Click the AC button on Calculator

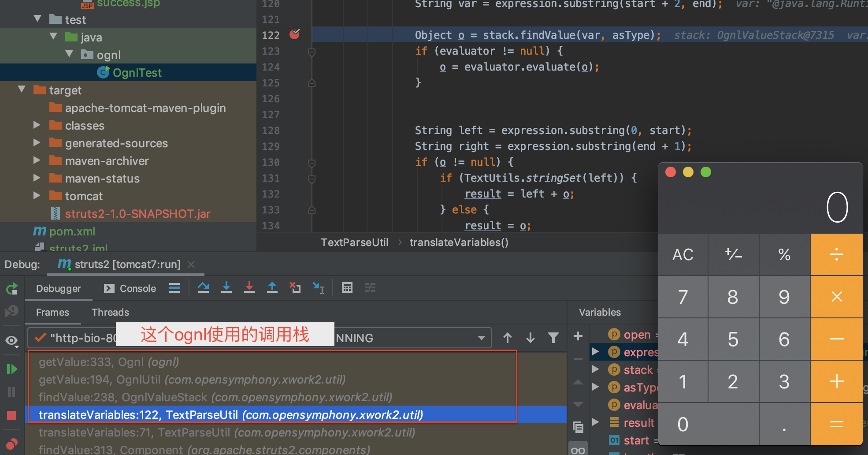point(683,254)
